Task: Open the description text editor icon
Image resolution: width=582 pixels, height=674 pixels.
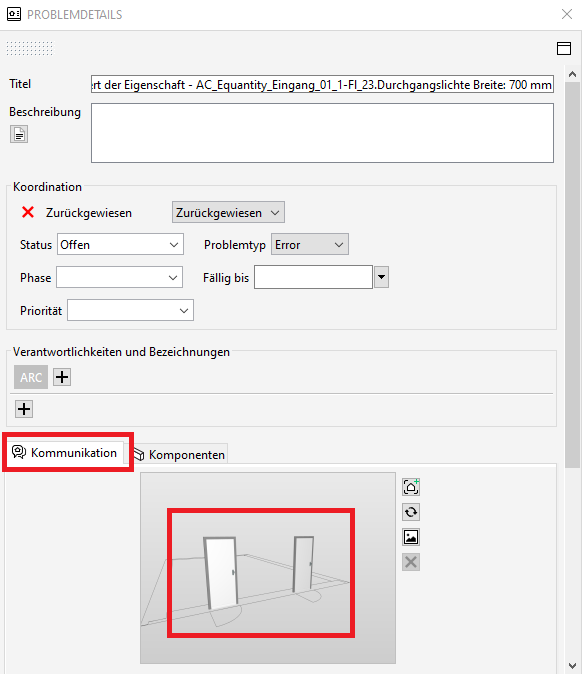Action: [19, 134]
